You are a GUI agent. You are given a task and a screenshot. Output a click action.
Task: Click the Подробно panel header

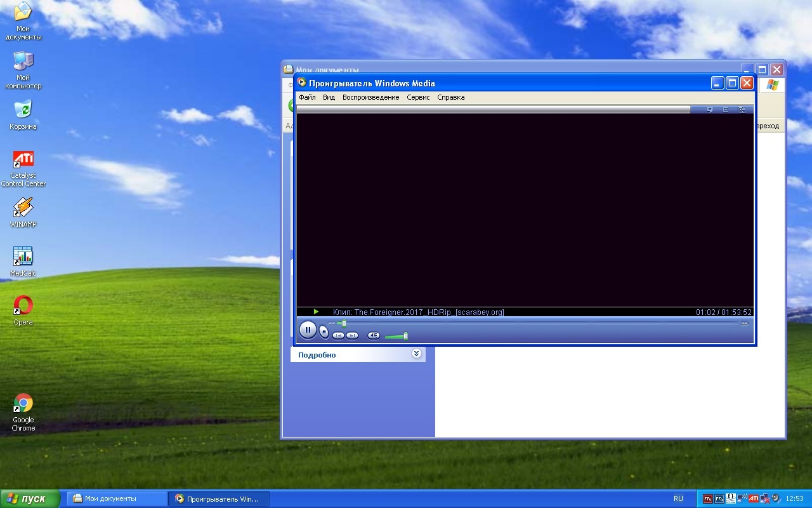point(358,354)
